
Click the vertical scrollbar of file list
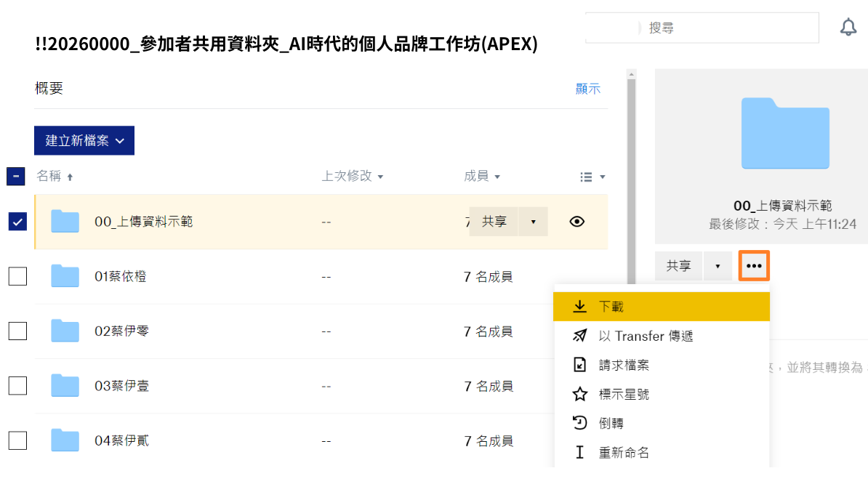click(x=631, y=182)
